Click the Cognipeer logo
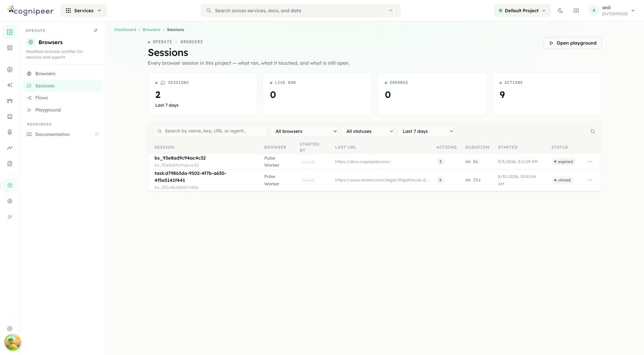The width and height of the screenshot is (644, 355). 31,10
